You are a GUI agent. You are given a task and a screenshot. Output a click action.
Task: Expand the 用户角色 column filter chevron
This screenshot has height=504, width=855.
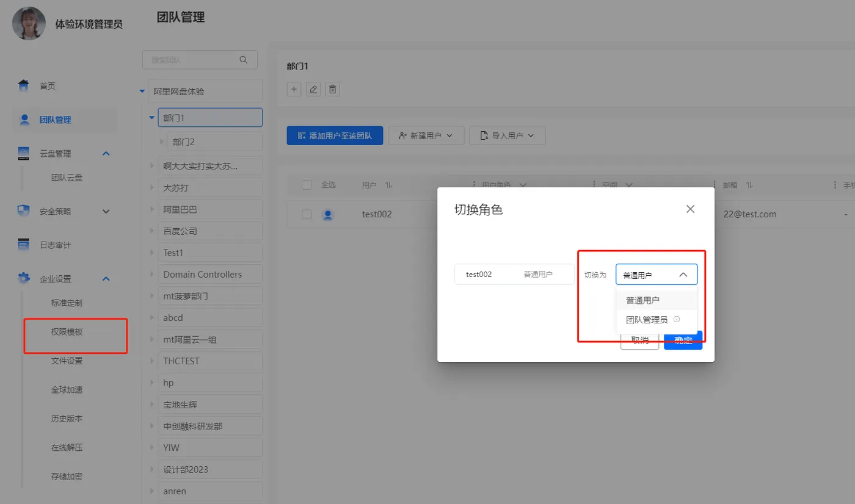coord(522,185)
